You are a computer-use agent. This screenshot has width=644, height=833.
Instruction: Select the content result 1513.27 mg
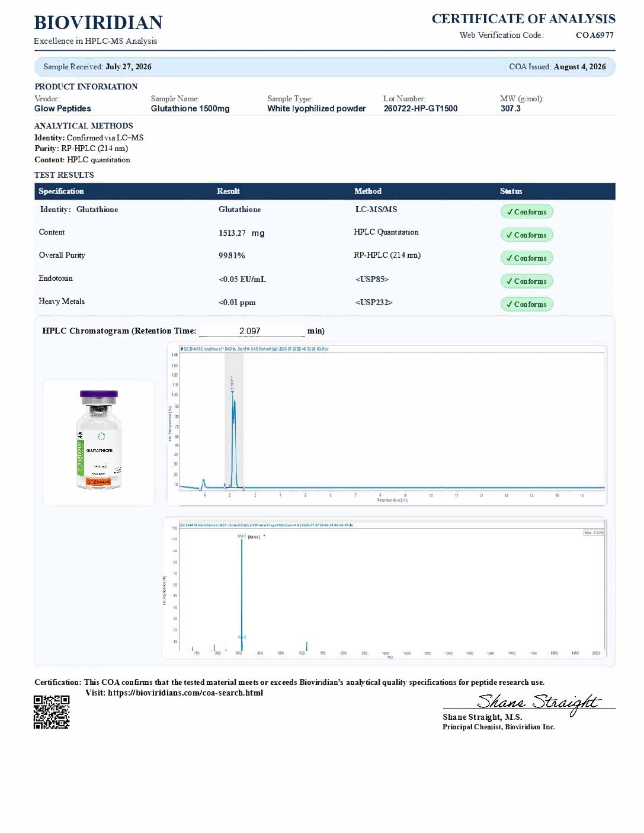[x=242, y=233]
